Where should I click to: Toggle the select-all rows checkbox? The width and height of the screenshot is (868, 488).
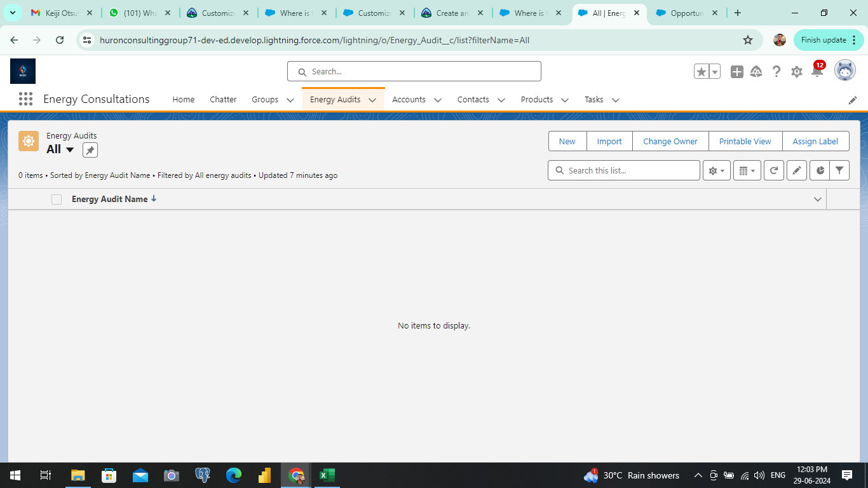point(57,200)
